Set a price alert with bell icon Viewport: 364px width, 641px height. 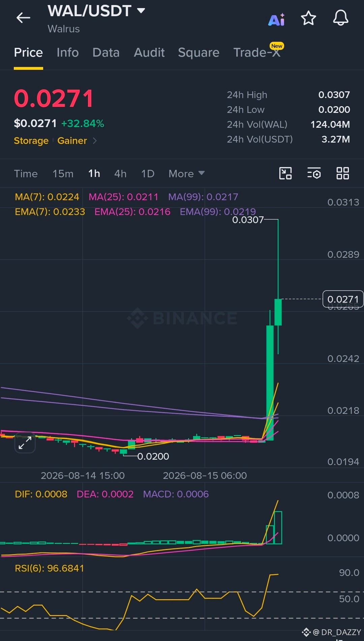click(x=341, y=18)
